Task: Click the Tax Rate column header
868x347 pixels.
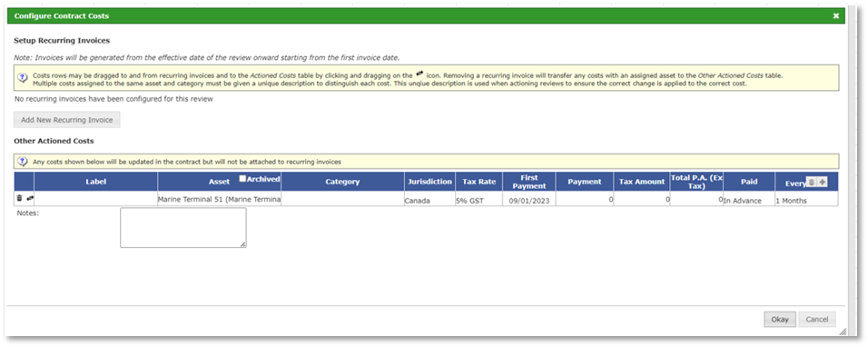Action: (478, 182)
